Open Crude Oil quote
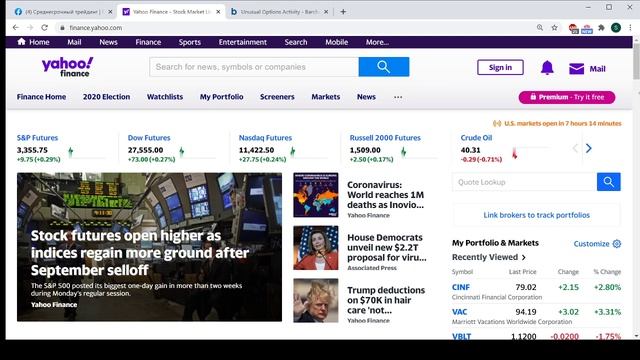 click(476, 138)
